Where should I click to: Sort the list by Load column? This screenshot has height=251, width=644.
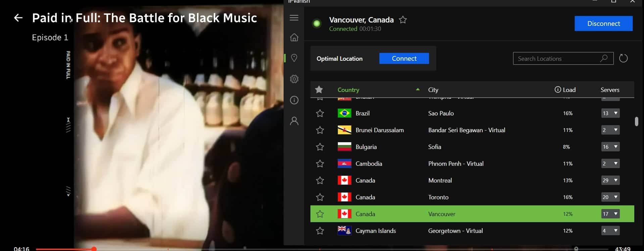pos(569,90)
